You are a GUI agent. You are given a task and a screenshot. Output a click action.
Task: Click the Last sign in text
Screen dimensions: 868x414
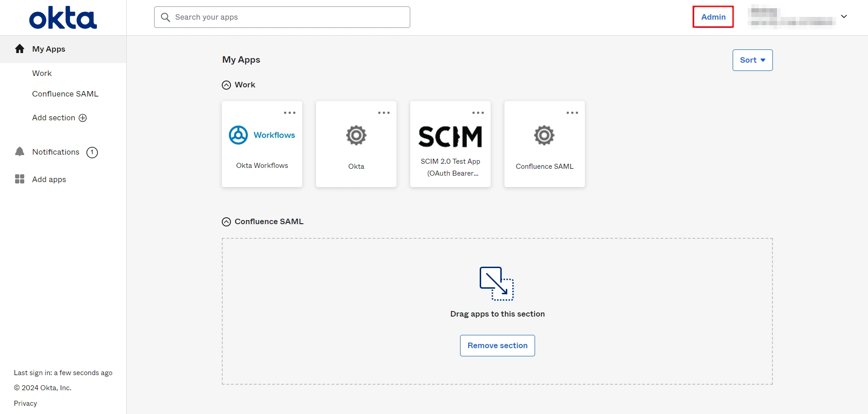63,373
